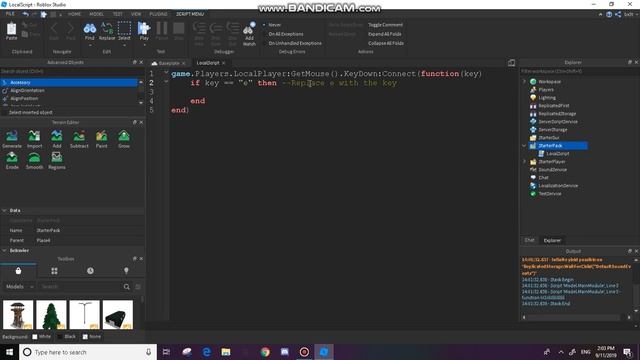Viewport: 640px width, 360px height.
Task: Open Chrome from the taskbar
Action: 265,352
